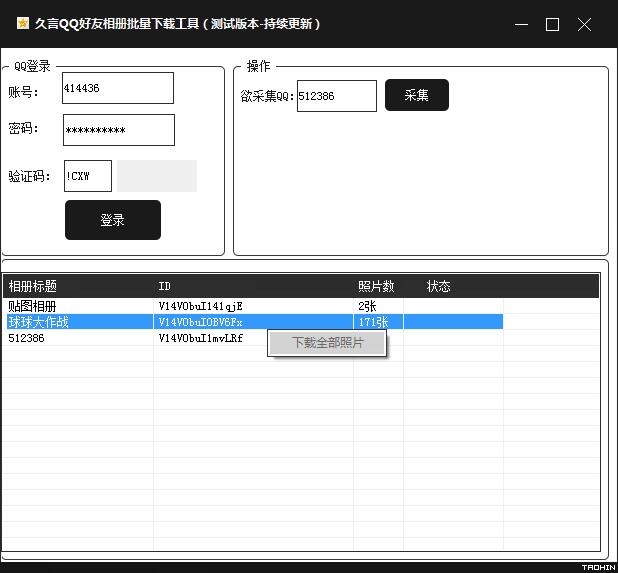The width and height of the screenshot is (618, 573).
Task: Click ID cell V14V0buI0BV6Fx
Action: [201, 322]
